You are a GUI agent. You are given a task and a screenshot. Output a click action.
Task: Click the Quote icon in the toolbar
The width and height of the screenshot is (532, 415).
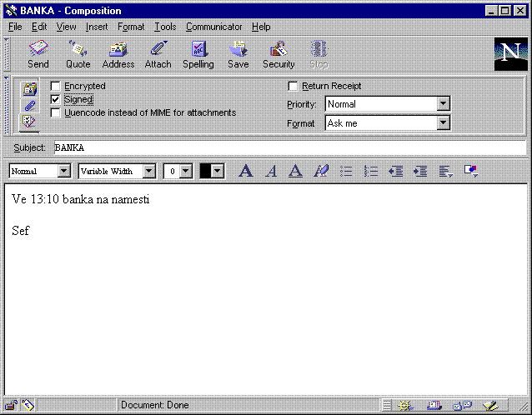pyautogui.click(x=78, y=54)
